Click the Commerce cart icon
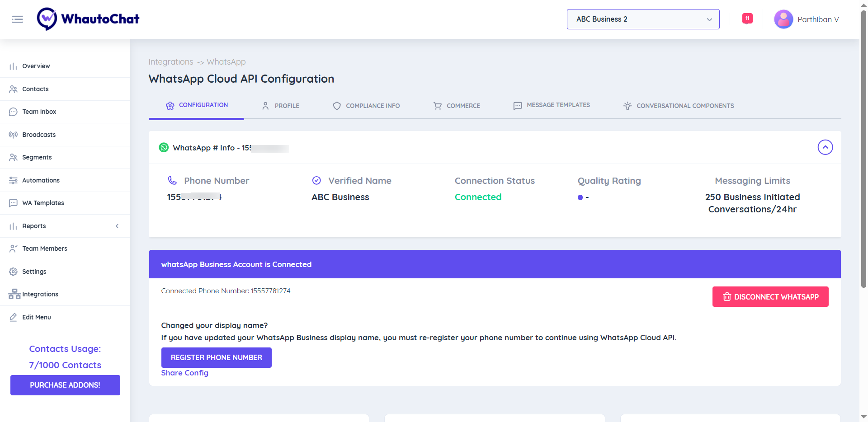 pyautogui.click(x=438, y=106)
